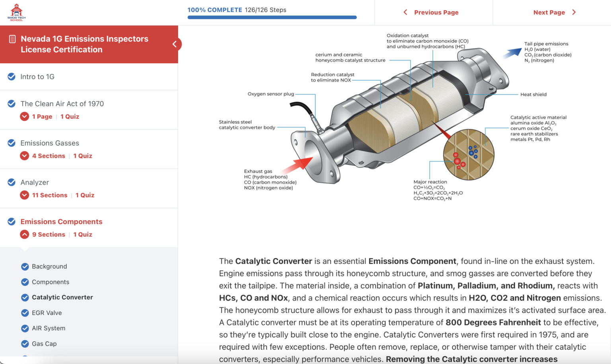Viewport: 611px width, 364px height.
Task: Click the Smog Tech School logo
Action: [16, 12]
